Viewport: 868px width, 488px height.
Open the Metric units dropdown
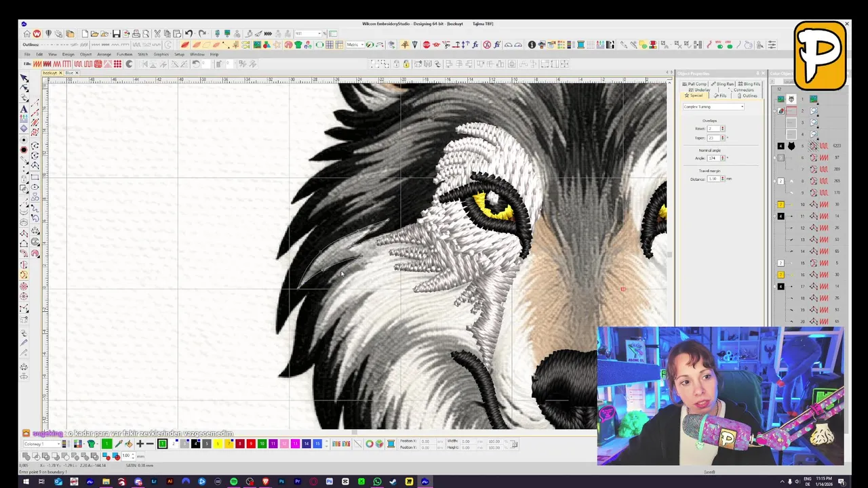coord(355,45)
